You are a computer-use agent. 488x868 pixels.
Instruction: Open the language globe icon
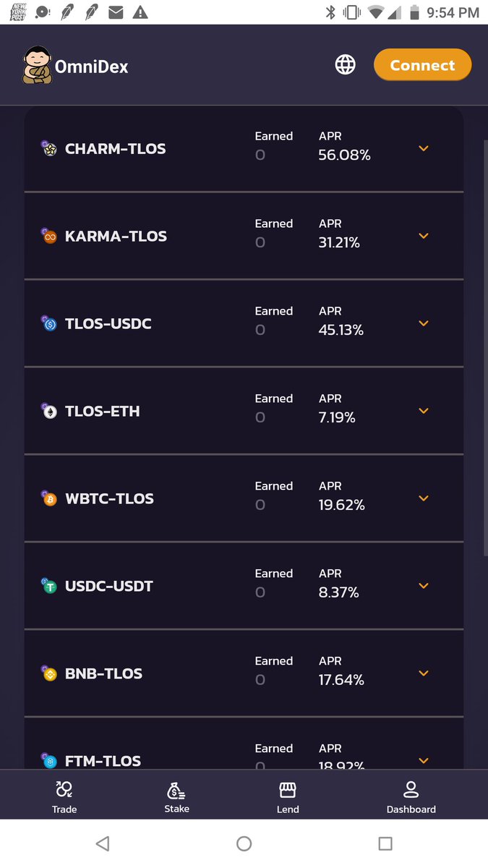point(346,65)
